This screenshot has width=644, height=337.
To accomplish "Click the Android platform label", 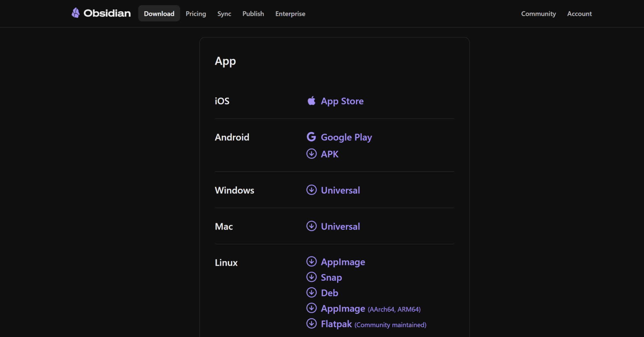I will click(232, 137).
